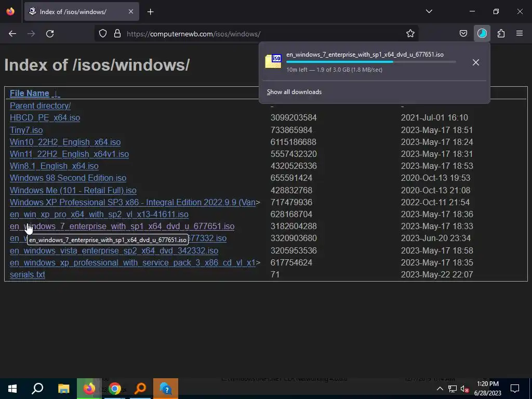532x399 pixels.
Task: Open the Parent directory/ link
Action: pos(40,106)
